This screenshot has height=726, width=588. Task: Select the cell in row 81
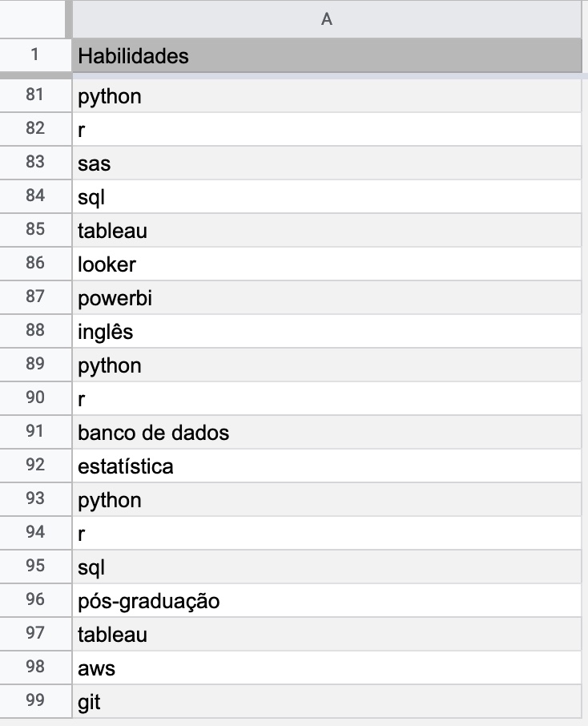327,96
